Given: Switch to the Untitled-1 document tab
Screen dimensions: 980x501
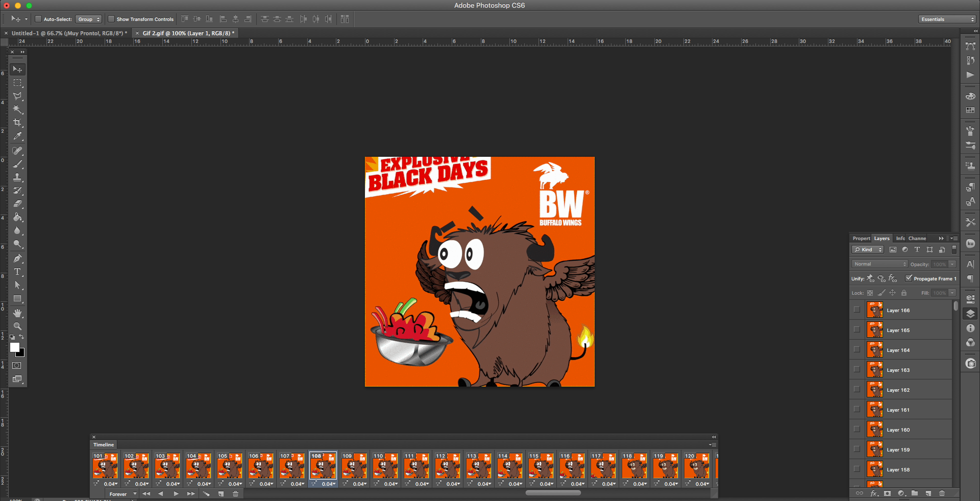Looking at the screenshot, I should [x=68, y=33].
